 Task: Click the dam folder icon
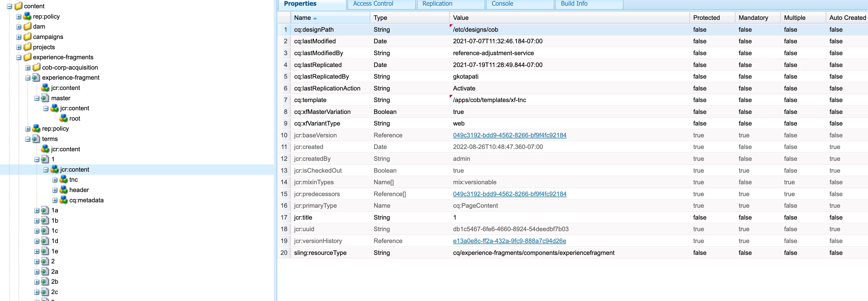[x=28, y=26]
